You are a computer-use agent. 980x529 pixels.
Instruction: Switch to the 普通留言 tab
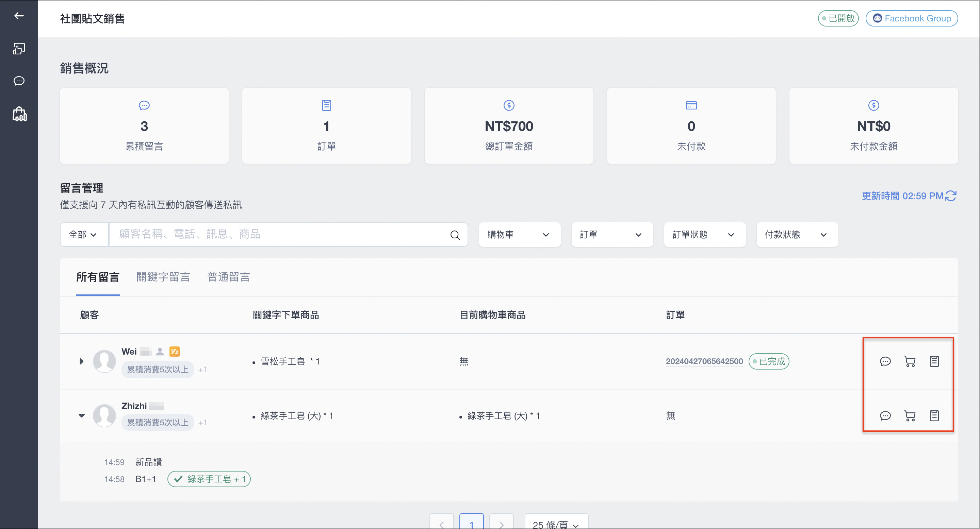228,277
